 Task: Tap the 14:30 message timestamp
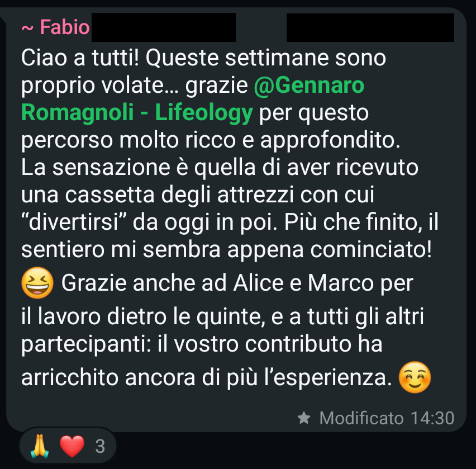coord(432,418)
